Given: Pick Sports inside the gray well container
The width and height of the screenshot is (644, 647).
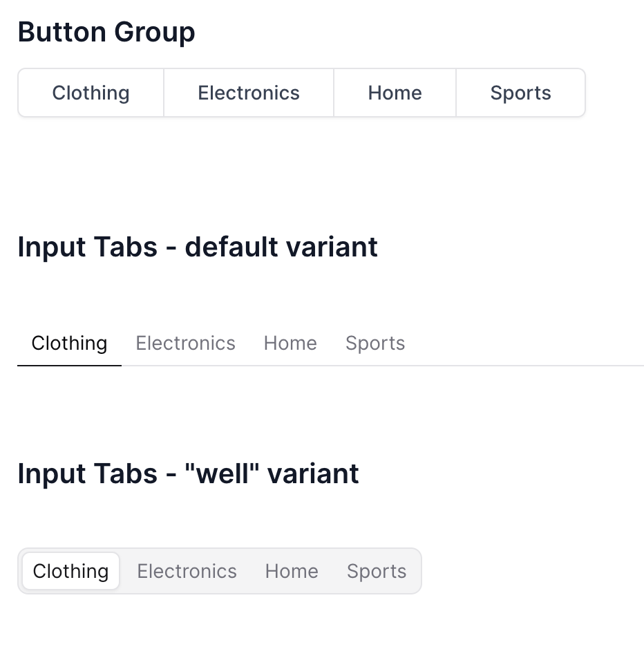Looking at the screenshot, I should 377,571.
